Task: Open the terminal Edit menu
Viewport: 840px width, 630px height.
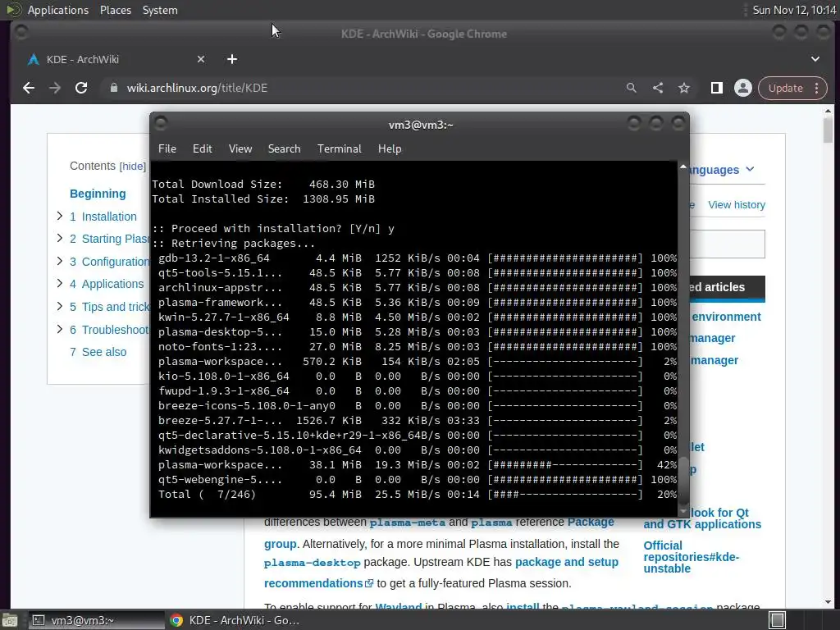Action: pyautogui.click(x=203, y=148)
